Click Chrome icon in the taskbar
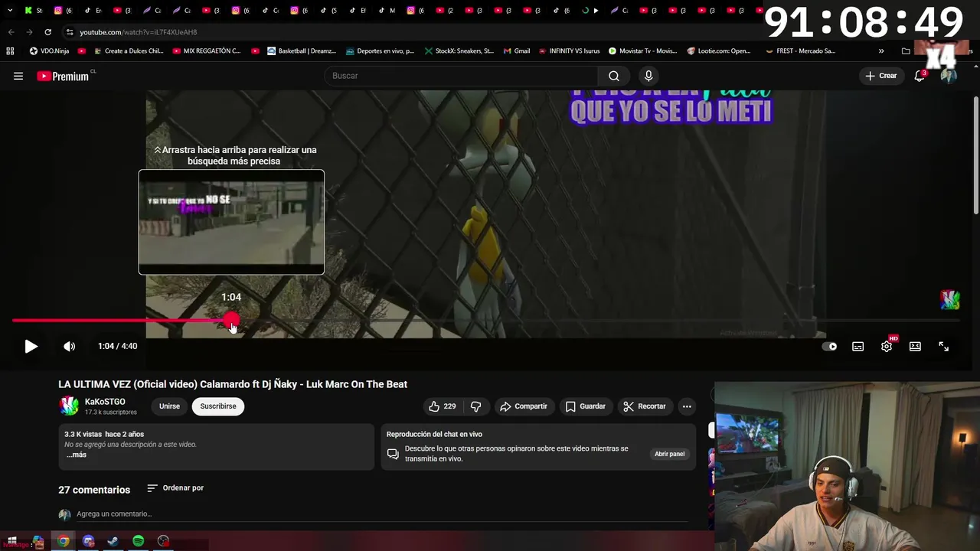Screen dimensions: 980x551 coord(64,541)
